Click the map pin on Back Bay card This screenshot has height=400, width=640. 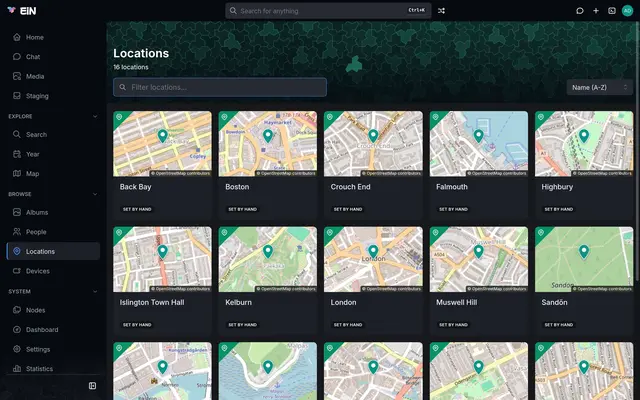pyautogui.click(x=162, y=136)
